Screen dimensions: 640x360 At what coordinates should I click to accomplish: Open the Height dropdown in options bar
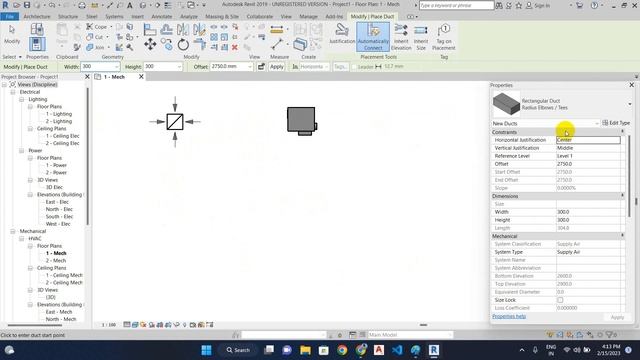179,67
